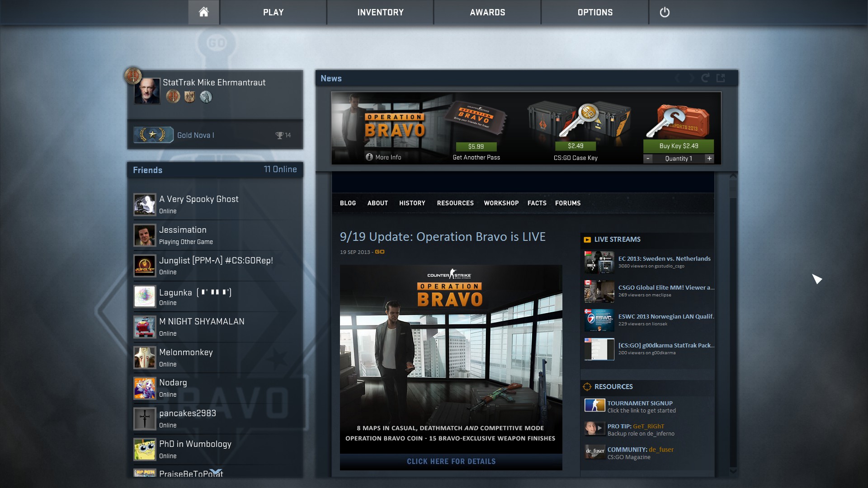The width and height of the screenshot is (868, 488).
Task: Click the Gold Nova I rank badge
Action: click(x=153, y=135)
